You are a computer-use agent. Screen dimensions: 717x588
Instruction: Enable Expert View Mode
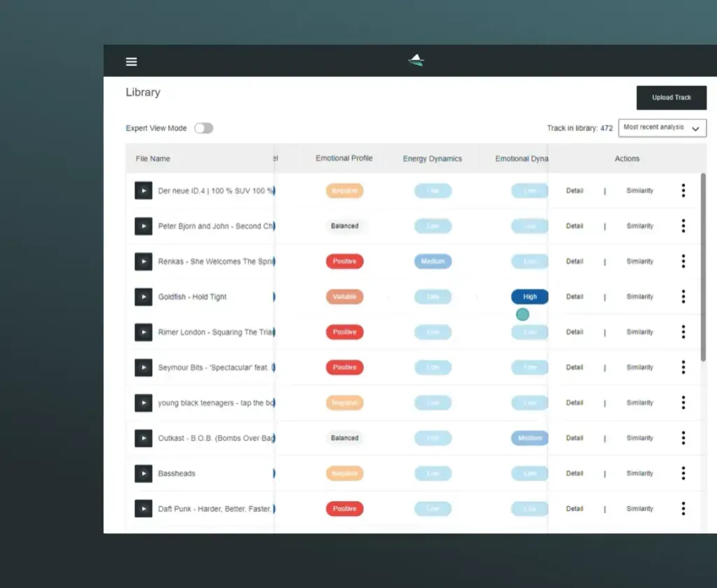pos(203,128)
